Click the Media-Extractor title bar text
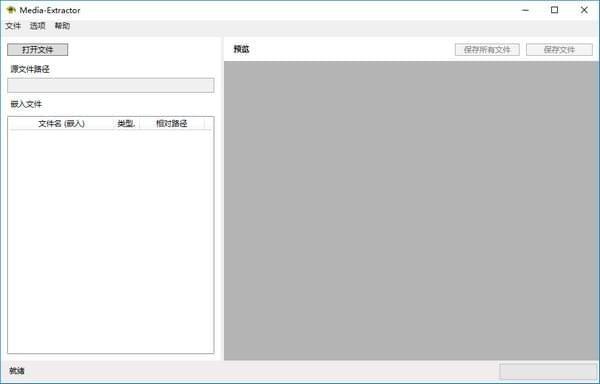The width and height of the screenshot is (600, 384). point(50,10)
